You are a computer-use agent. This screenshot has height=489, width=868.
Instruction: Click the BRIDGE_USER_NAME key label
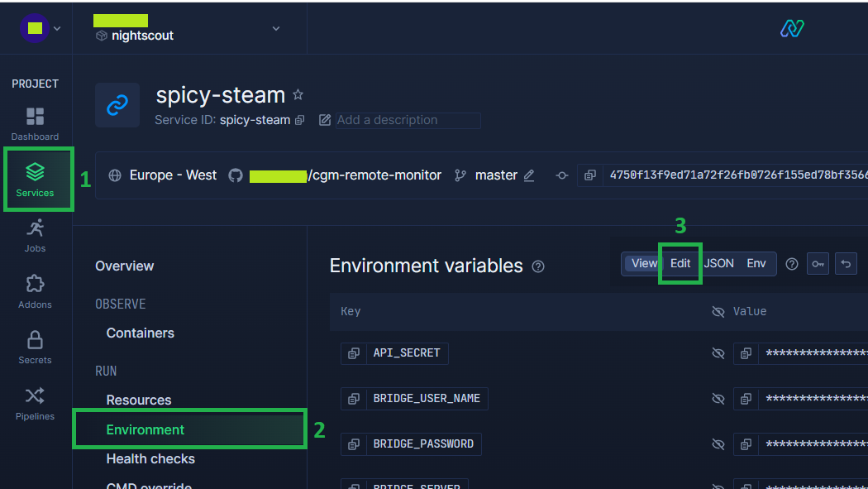pos(427,399)
